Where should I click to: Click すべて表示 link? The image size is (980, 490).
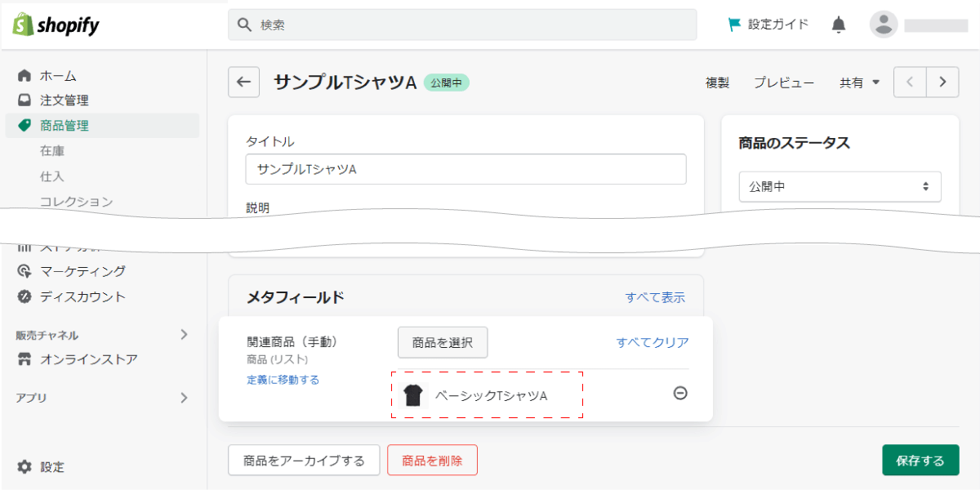[655, 297]
